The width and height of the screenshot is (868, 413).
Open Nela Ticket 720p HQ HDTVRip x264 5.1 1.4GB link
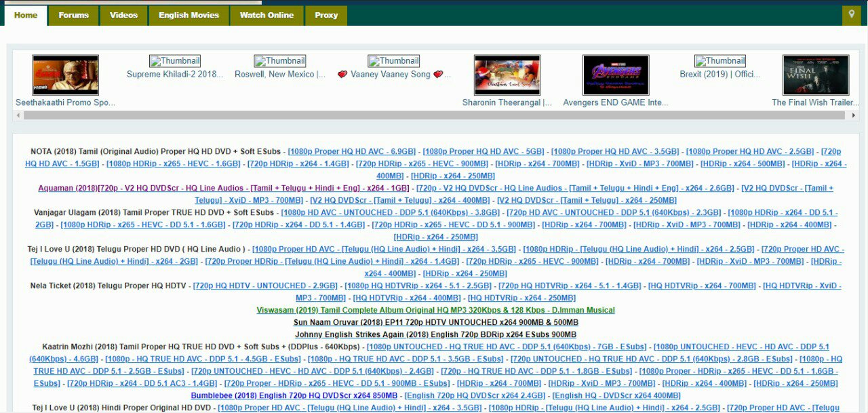tap(570, 286)
